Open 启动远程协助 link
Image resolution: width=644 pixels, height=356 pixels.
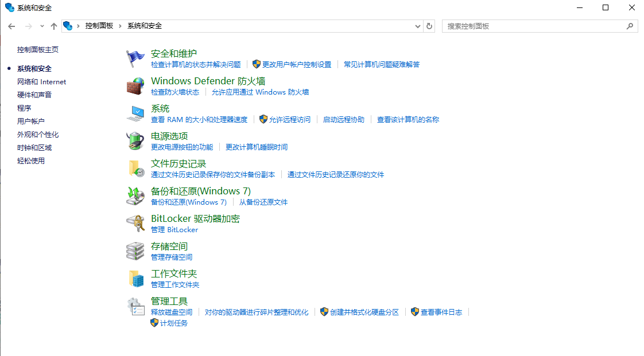coord(343,119)
